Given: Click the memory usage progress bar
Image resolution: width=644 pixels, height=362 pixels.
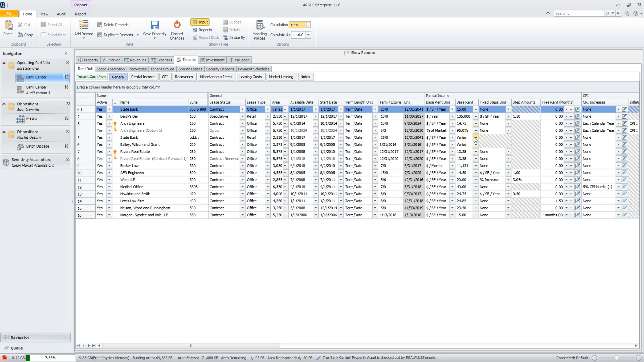Looking at the screenshot, I should pyautogui.click(x=50, y=358).
